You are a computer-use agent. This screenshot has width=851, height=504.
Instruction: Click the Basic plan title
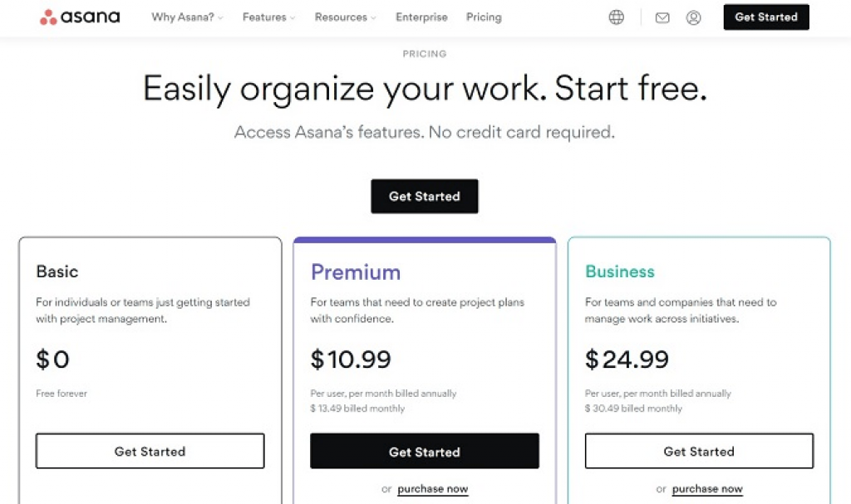tap(57, 272)
